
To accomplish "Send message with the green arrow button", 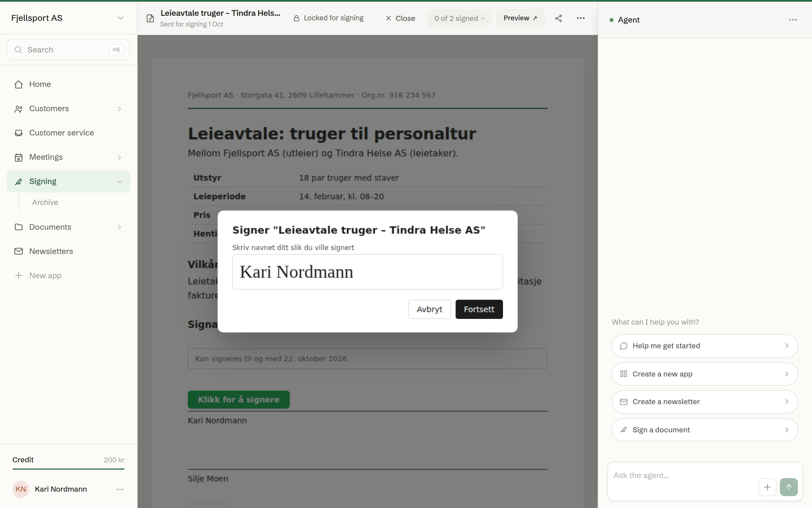I will (x=789, y=487).
